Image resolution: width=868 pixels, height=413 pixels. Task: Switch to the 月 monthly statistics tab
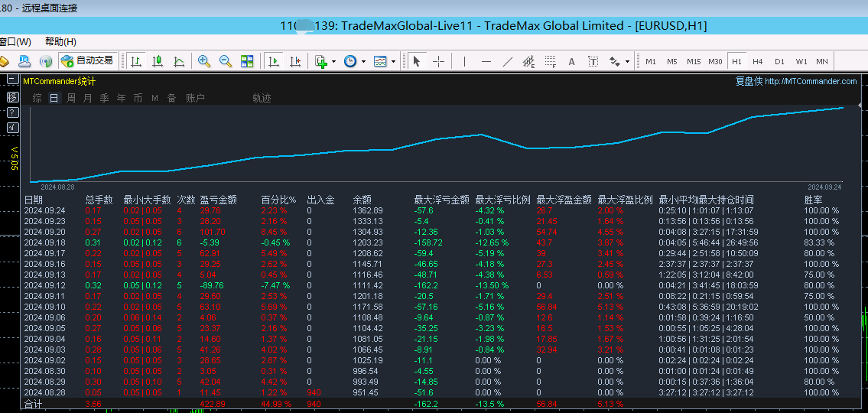pos(87,98)
